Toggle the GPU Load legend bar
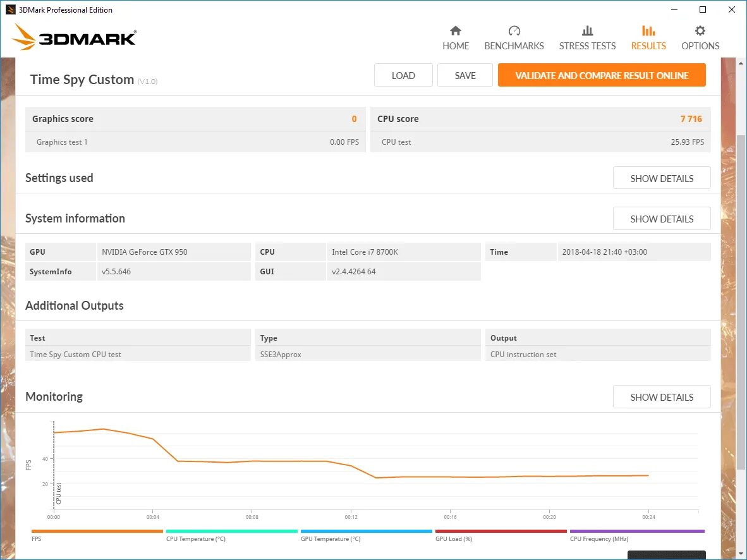This screenshot has height=560, width=747. point(501,531)
